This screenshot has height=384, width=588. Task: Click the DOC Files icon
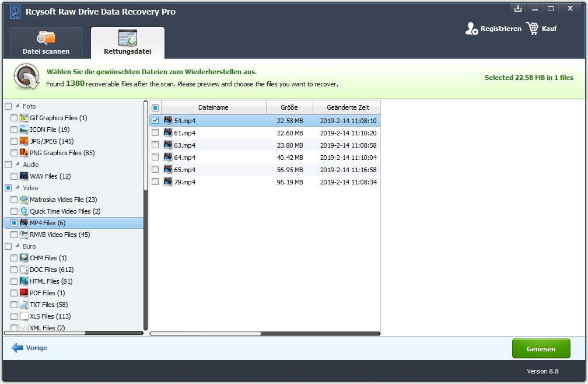point(24,269)
